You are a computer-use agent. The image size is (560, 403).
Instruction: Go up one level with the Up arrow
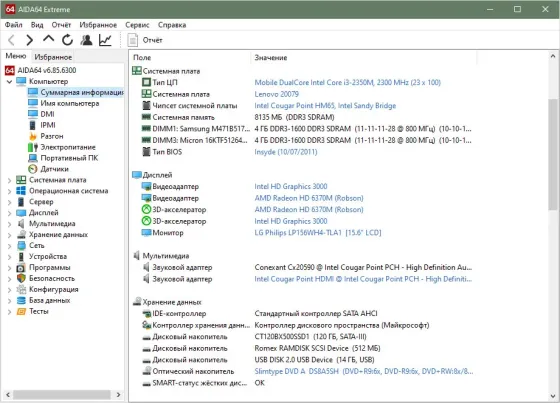(x=49, y=39)
